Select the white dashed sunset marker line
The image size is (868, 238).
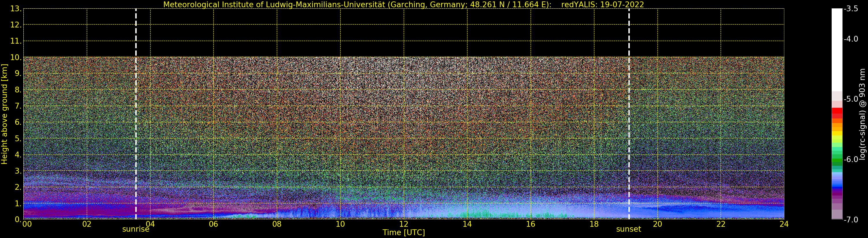(x=629, y=114)
